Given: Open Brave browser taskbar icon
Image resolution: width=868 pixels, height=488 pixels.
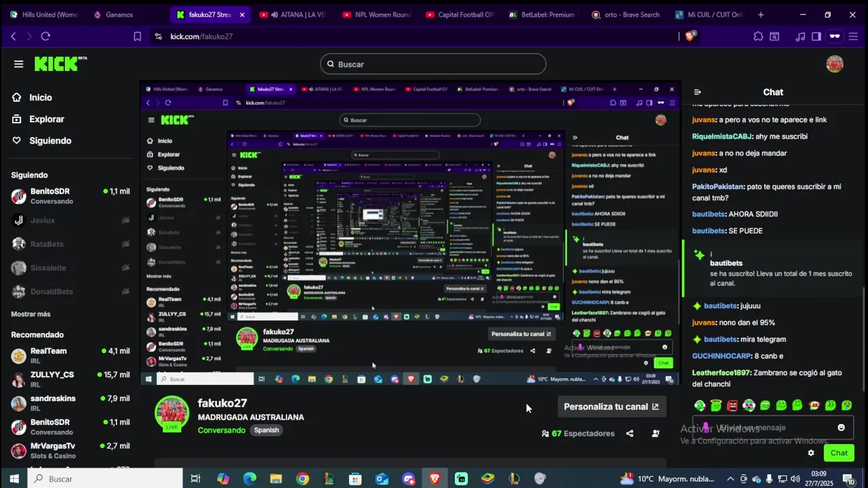Looking at the screenshot, I should (435, 479).
